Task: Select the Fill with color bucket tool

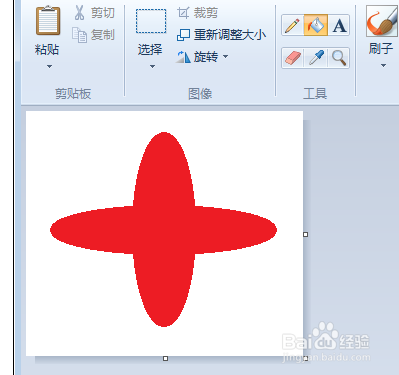Action: 315,25
